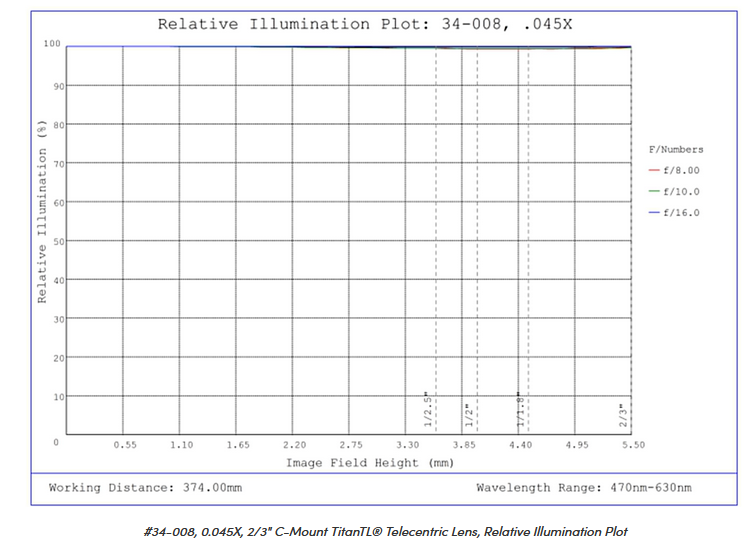Click the TitanTL Telecentric Lens caption below chart

pos(385,531)
